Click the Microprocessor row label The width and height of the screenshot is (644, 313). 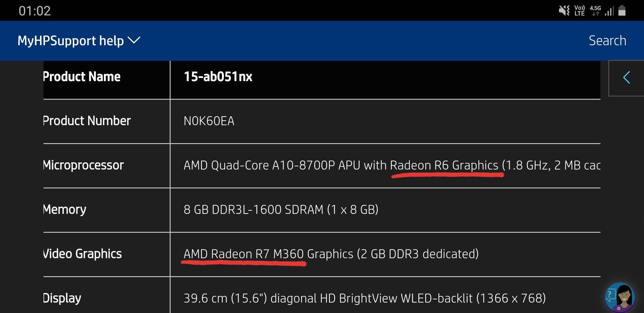click(x=84, y=165)
